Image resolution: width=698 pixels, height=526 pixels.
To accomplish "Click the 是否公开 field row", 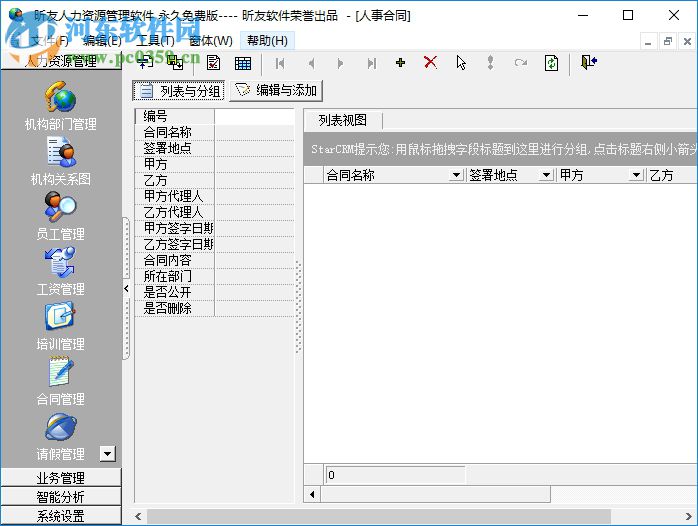I will point(215,292).
